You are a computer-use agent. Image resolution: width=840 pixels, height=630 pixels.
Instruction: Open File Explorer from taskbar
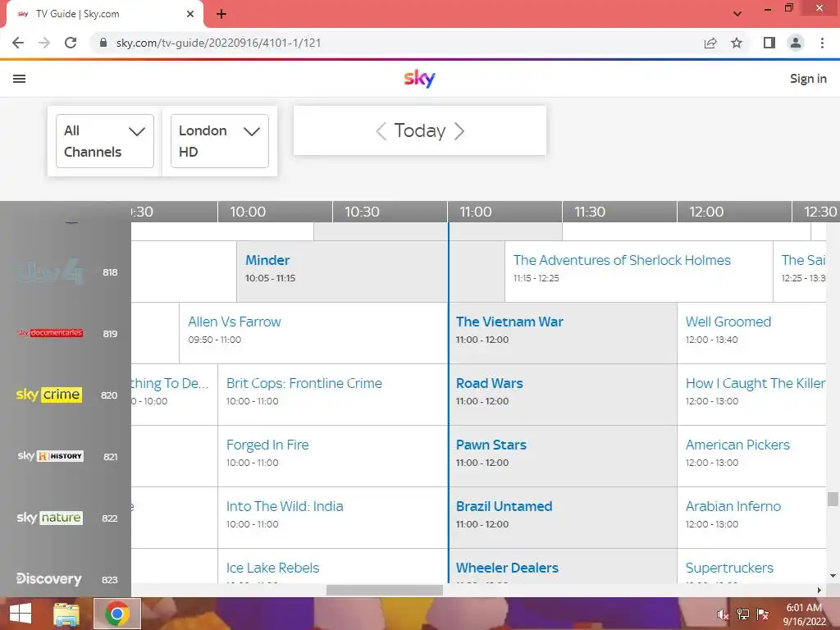(66, 614)
